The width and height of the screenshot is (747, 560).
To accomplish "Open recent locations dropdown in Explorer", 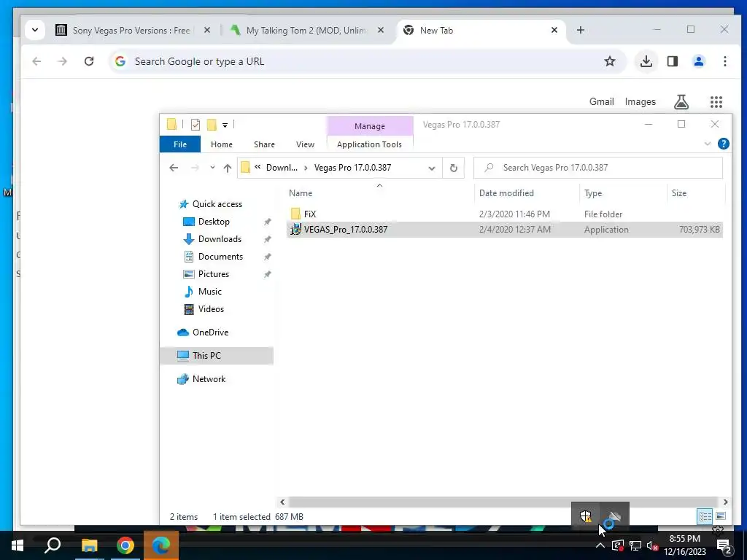I will [212, 168].
